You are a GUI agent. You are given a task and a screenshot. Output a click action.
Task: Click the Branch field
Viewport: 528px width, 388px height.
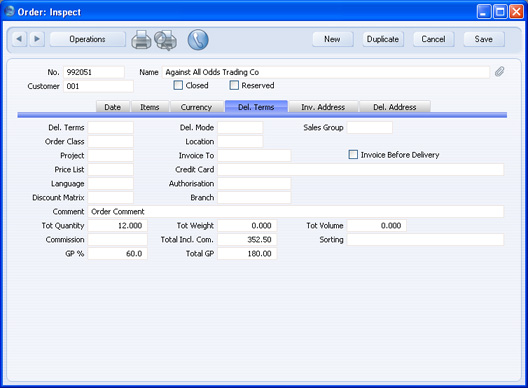click(254, 198)
